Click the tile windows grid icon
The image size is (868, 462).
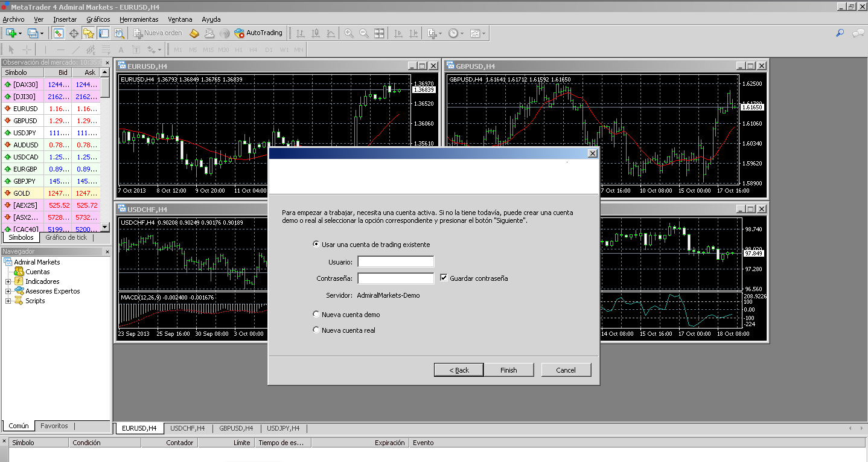tap(379, 33)
